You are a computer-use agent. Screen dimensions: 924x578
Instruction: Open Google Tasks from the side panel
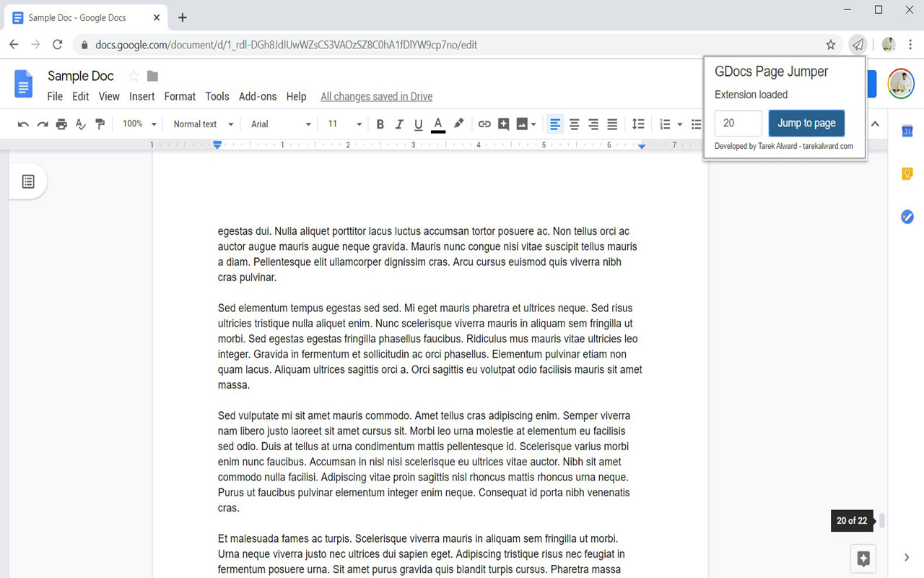point(907,216)
